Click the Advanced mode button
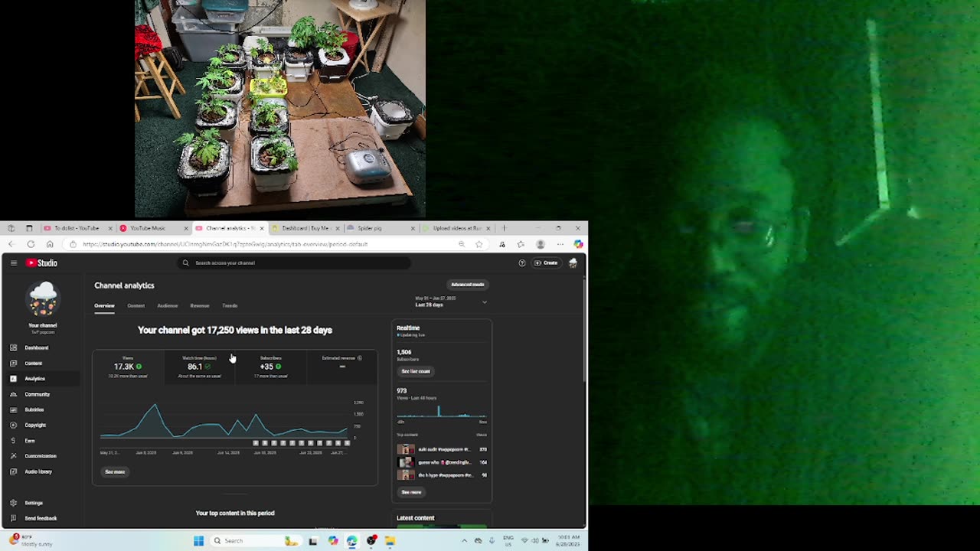Screen dimensions: 980x551 (x=467, y=285)
